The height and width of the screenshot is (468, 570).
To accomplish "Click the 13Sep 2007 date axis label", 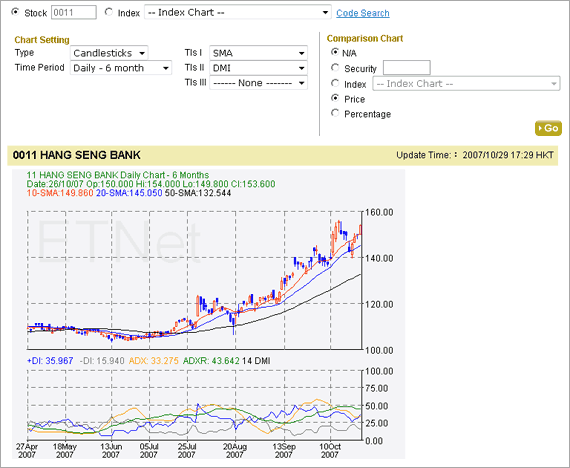I will pos(284,451).
